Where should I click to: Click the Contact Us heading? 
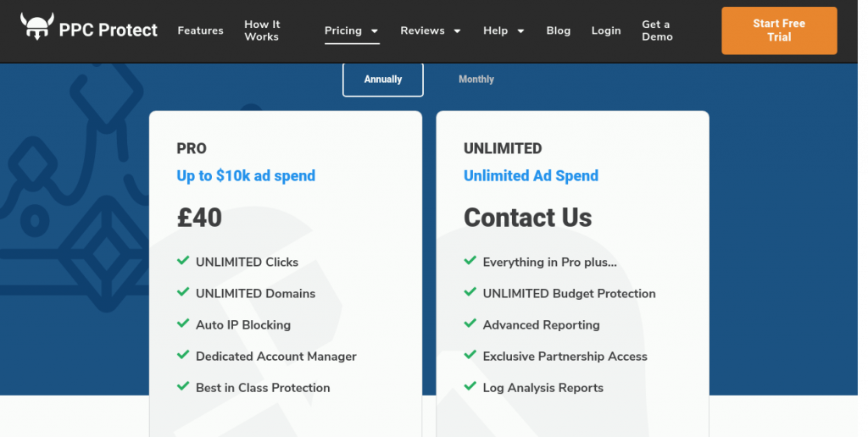click(527, 218)
